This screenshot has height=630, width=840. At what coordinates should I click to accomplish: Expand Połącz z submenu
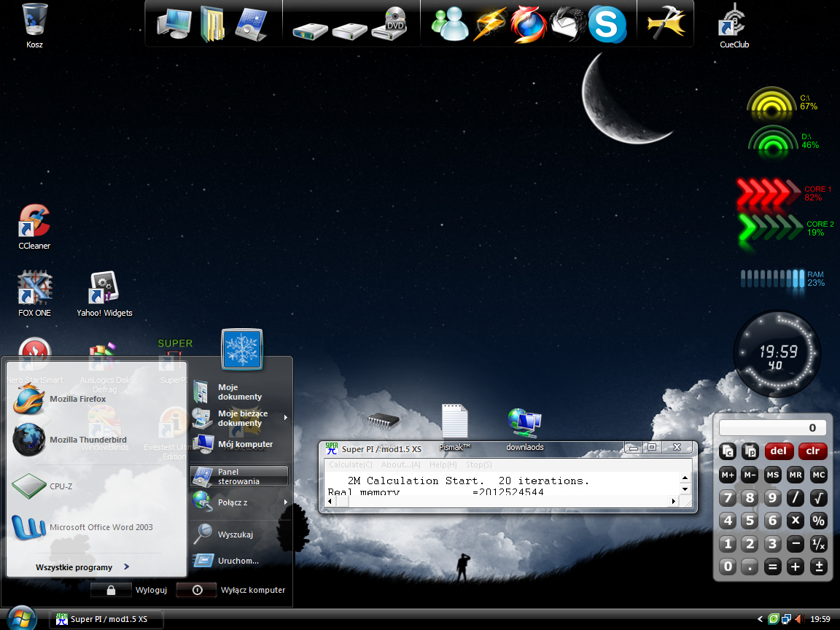point(239,502)
